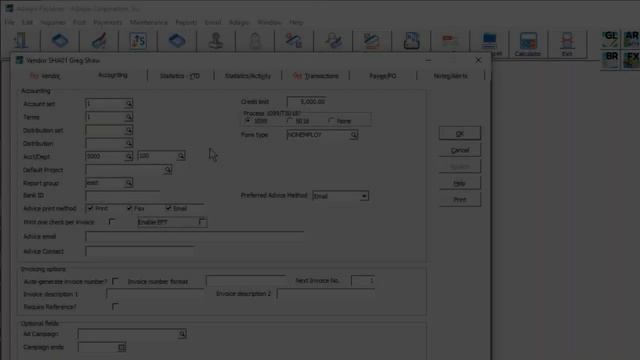Open finder for the Acct 3000 field
The image size is (640, 360).
coord(129,156)
